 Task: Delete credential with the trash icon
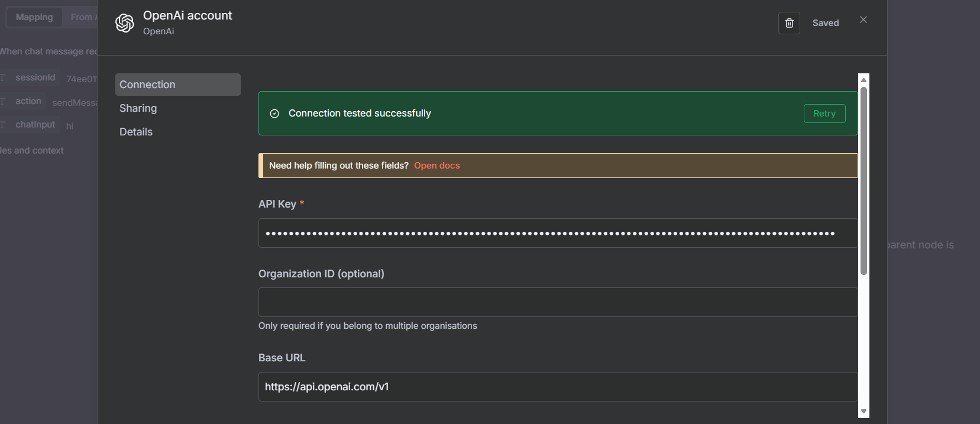pos(789,23)
